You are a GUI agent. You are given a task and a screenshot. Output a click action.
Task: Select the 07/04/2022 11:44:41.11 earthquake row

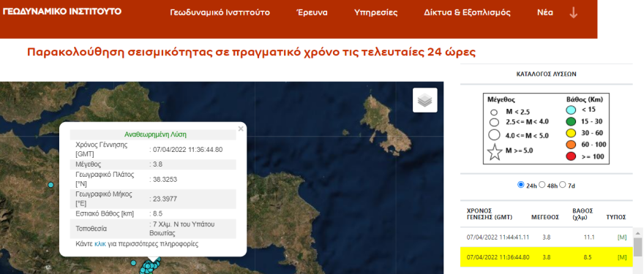tap(546, 237)
